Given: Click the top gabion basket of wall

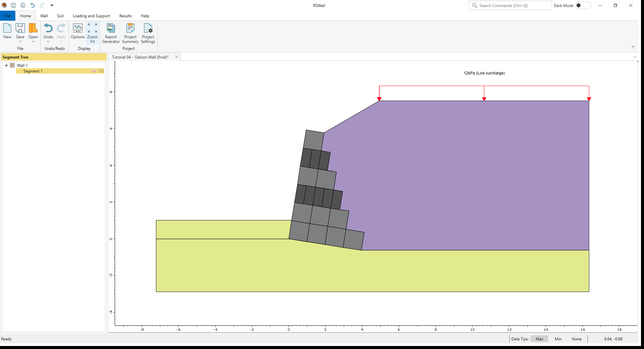Looking at the screenshot, I should pos(314,140).
